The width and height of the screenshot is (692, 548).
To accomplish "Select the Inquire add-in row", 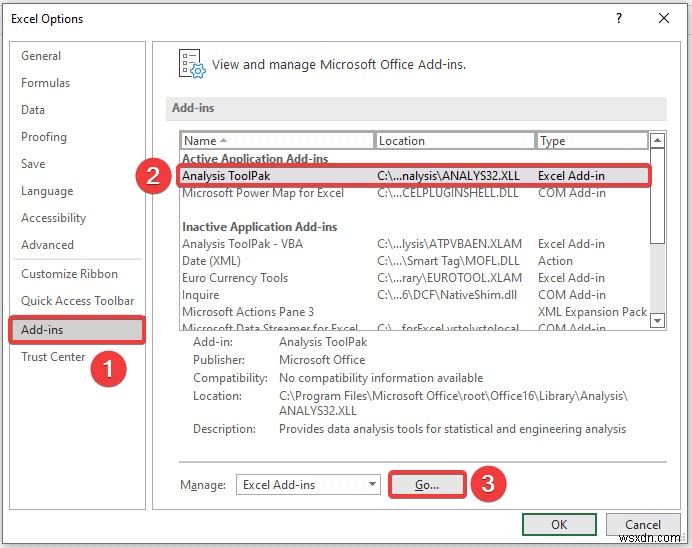I will pyautogui.click(x=414, y=295).
